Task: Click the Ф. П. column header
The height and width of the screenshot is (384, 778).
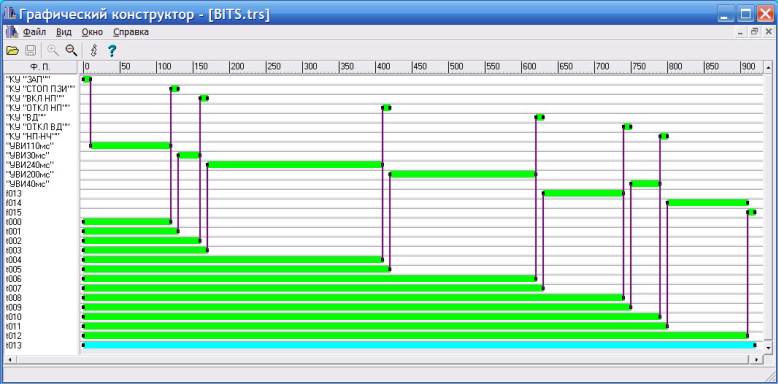Action: coord(40,67)
